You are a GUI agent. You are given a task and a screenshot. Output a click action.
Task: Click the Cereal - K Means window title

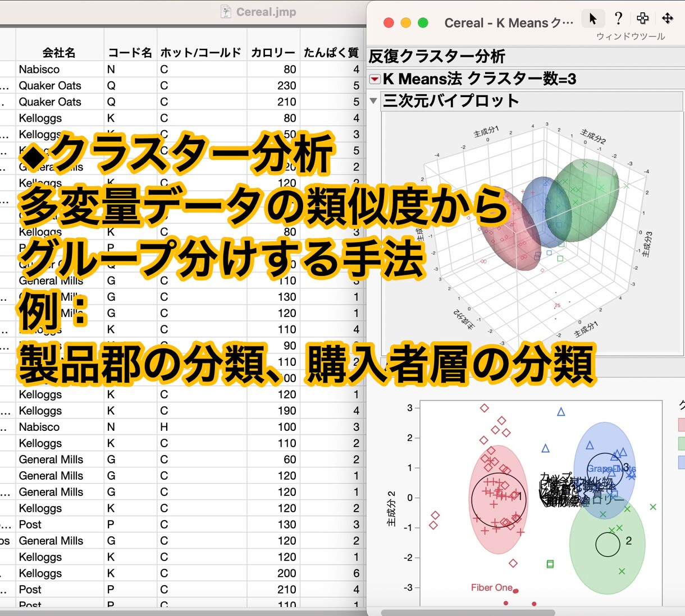pos(509,23)
